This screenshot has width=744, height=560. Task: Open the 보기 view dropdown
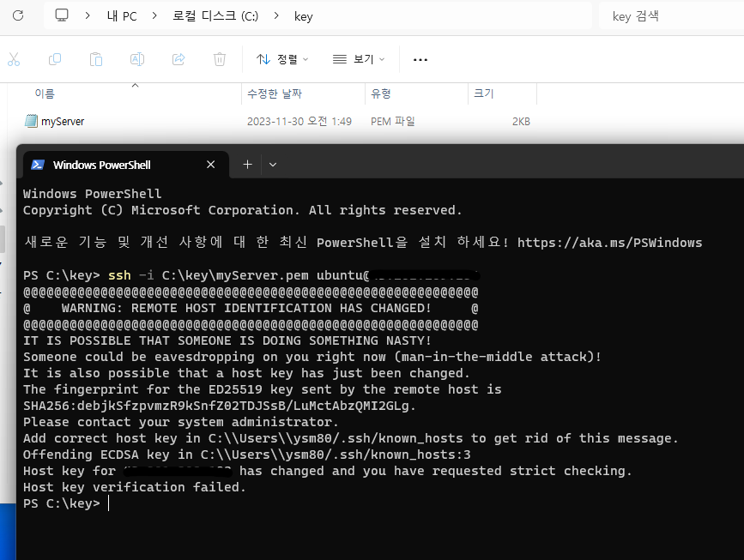(358, 59)
